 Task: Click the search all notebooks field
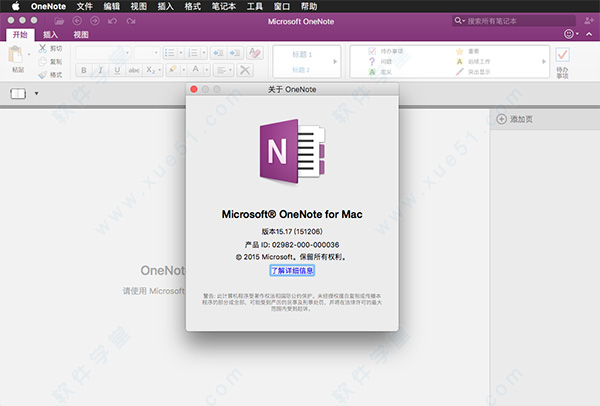[514, 21]
